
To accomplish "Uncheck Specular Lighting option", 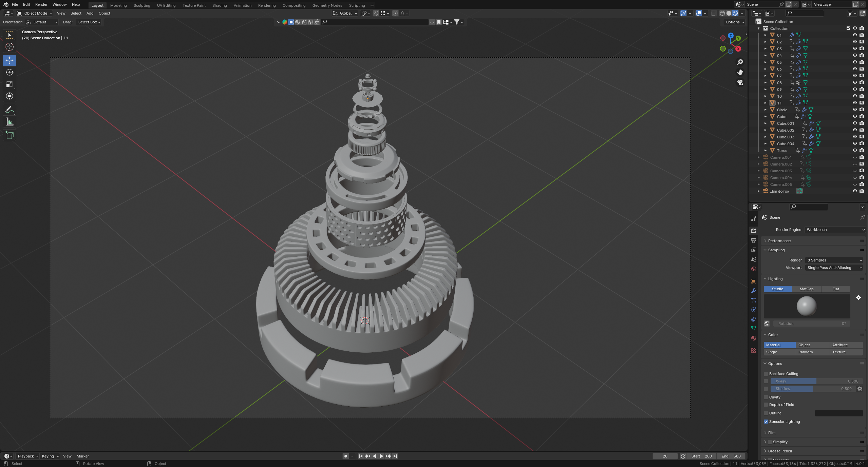I will (766, 422).
